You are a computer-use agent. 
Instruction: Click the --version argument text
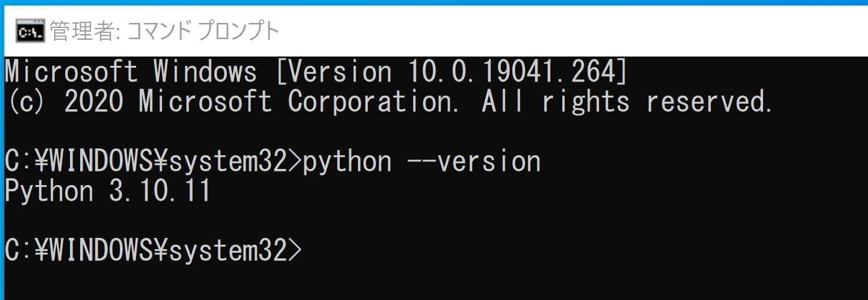pos(473,161)
